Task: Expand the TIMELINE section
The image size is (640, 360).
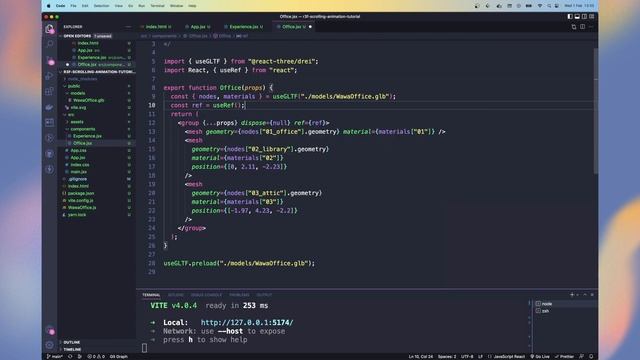Action: 97,350
